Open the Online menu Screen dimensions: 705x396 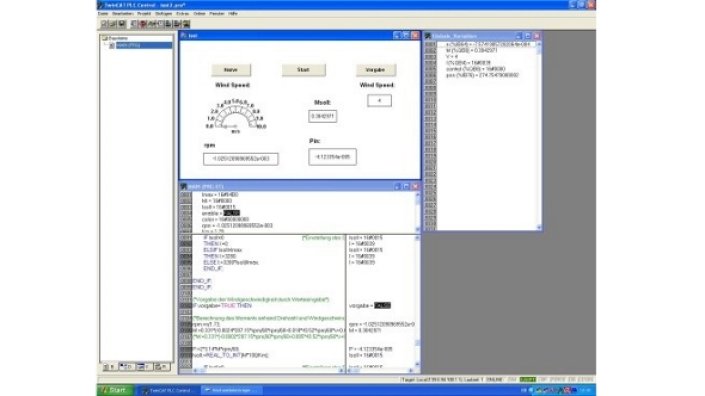[x=199, y=14]
